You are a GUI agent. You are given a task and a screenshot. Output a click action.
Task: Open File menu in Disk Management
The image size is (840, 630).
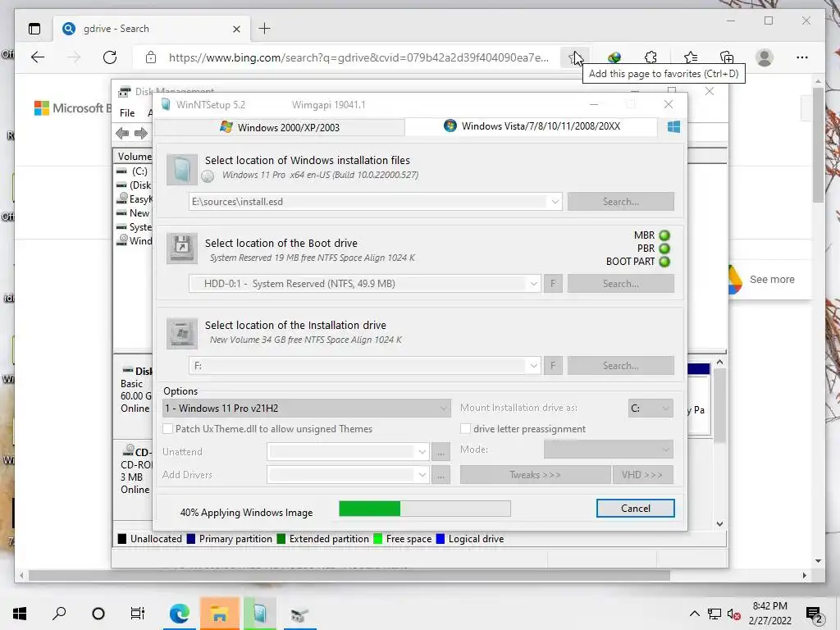[x=127, y=113]
